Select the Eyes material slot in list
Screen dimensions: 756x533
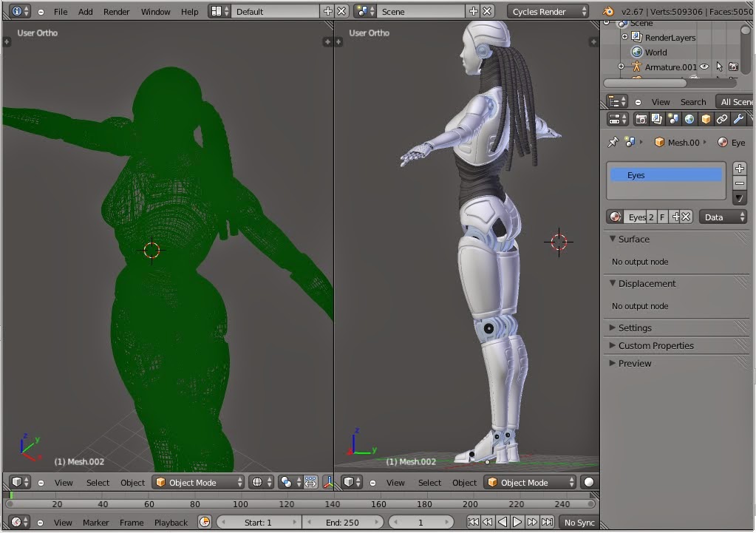tap(665, 175)
